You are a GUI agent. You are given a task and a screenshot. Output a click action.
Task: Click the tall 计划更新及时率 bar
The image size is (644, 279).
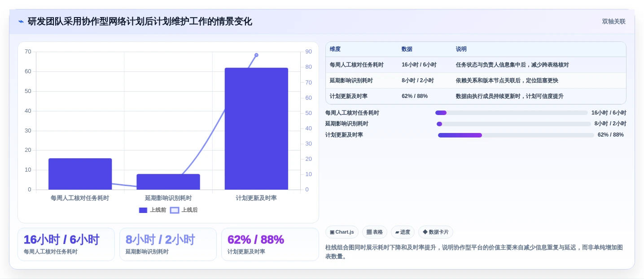tap(256, 128)
